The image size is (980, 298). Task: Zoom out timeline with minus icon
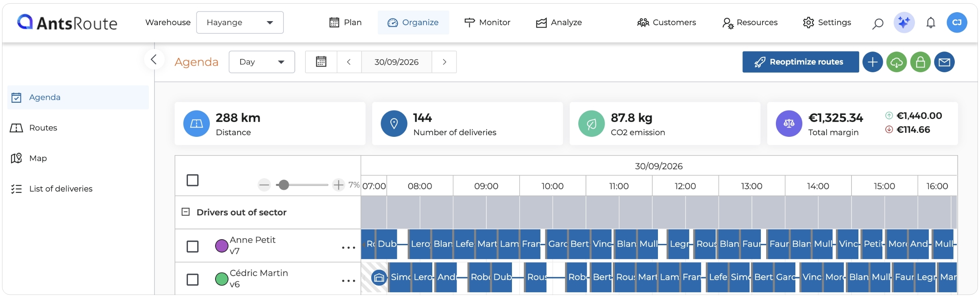[264, 185]
